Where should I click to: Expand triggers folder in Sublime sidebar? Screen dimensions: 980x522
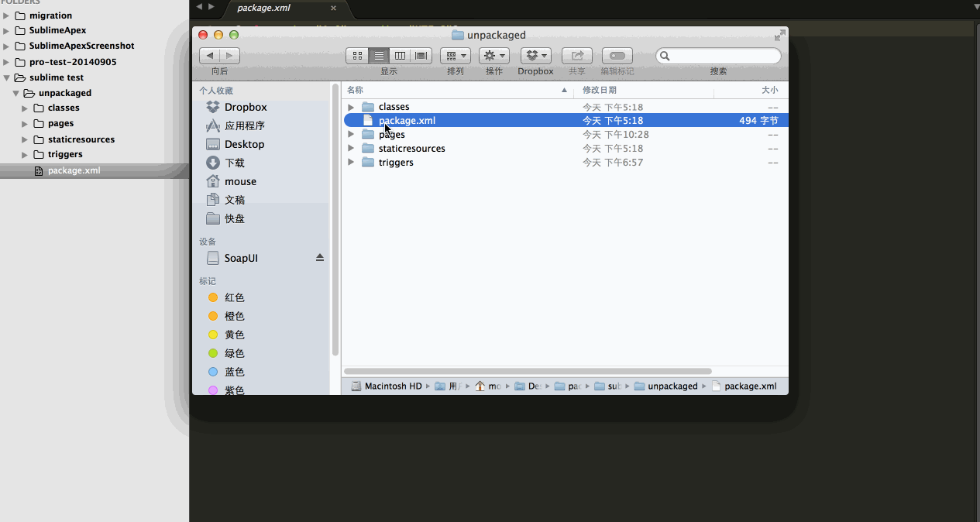coord(25,155)
